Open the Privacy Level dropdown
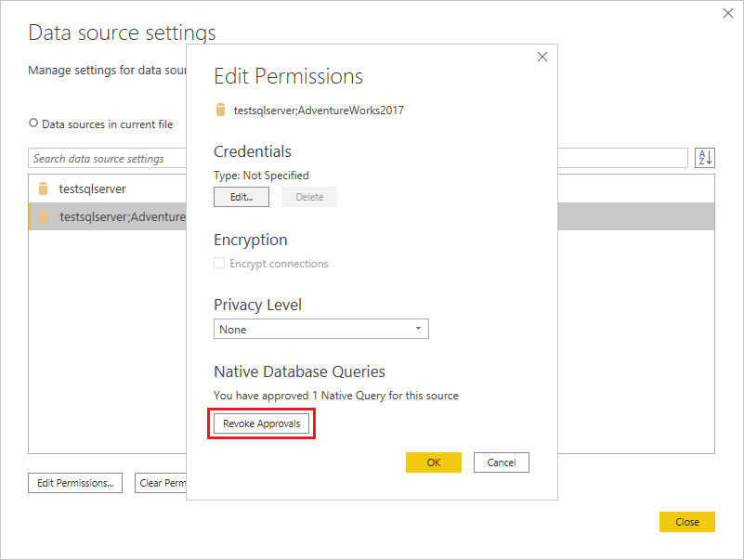744x560 pixels. click(321, 329)
